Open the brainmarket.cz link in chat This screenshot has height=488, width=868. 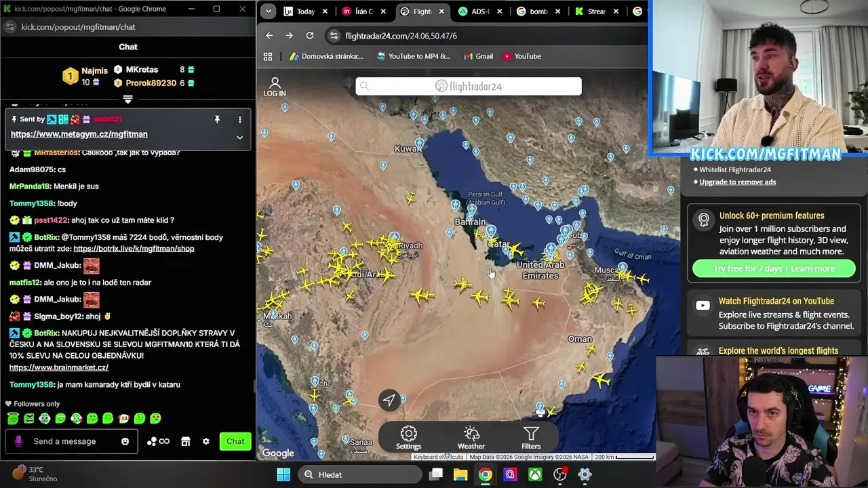59,367
